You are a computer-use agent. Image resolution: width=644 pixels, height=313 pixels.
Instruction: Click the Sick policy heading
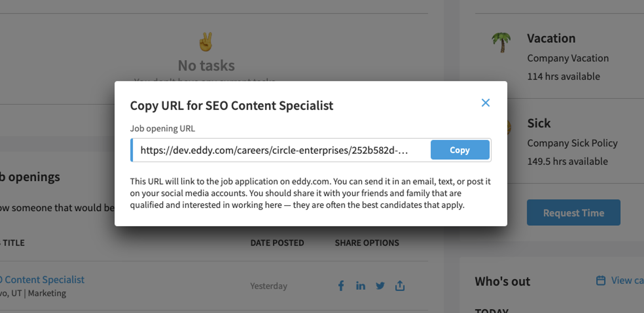[x=539, y=123]
